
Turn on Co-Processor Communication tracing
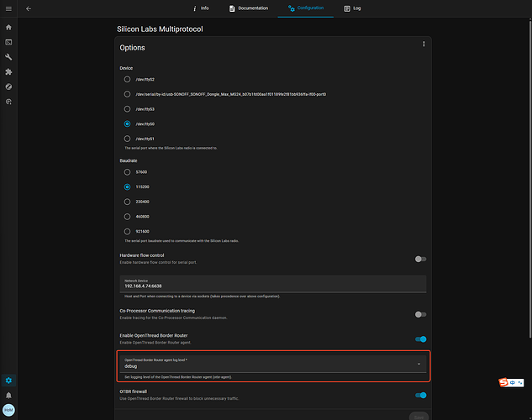point(420,313)
